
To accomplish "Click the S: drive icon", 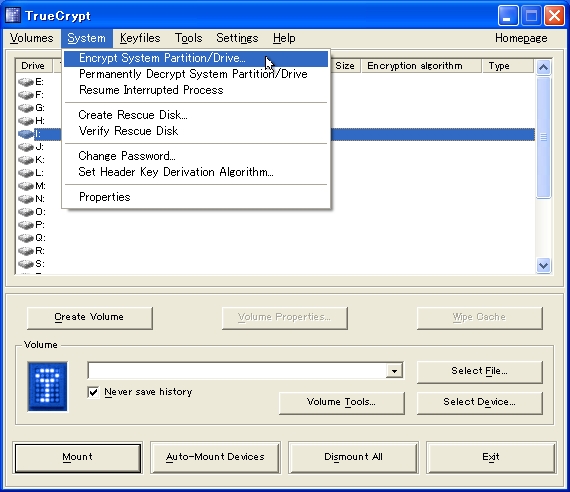I will 26,264.
